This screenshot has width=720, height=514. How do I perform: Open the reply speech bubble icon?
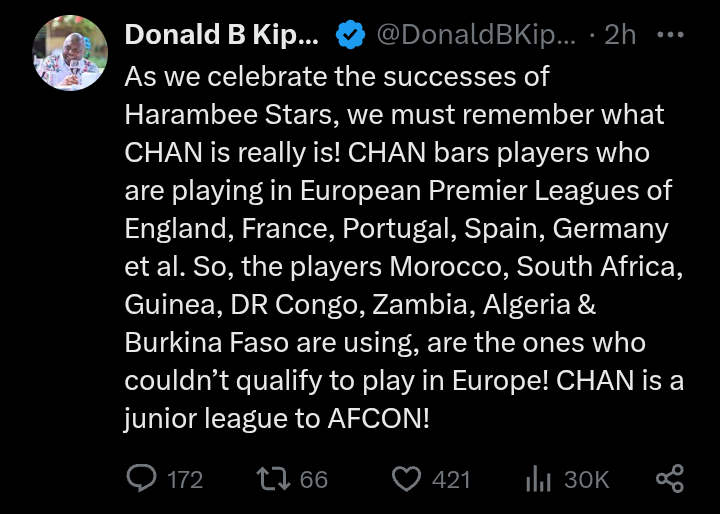click(x=141, y=479)
